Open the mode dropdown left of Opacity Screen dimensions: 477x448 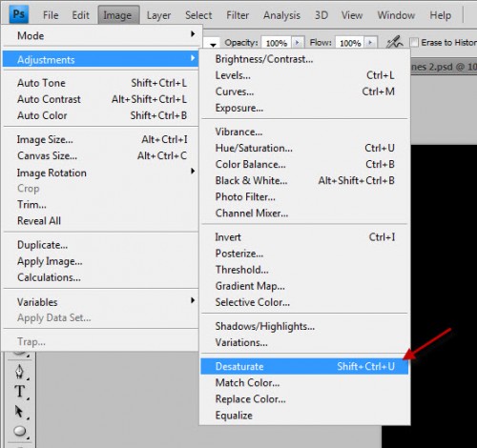click(213, 45)
